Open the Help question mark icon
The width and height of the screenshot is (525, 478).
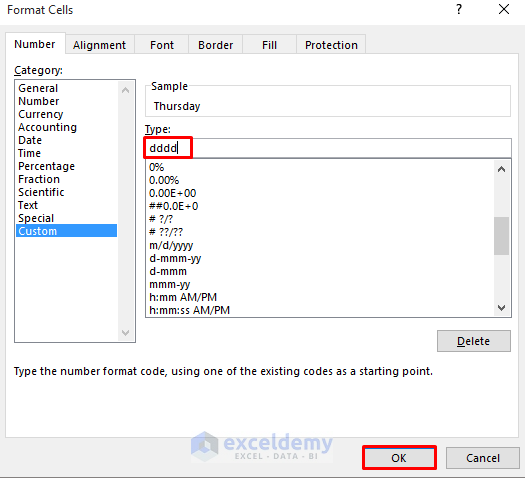pos(459,9)
